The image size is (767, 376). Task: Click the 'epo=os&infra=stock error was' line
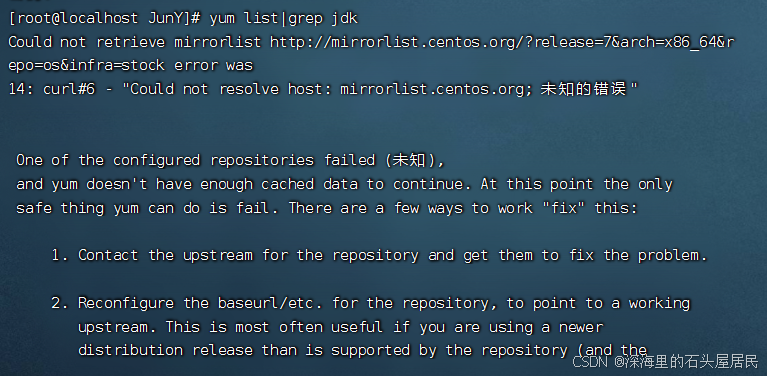click(x=131, y=65)
